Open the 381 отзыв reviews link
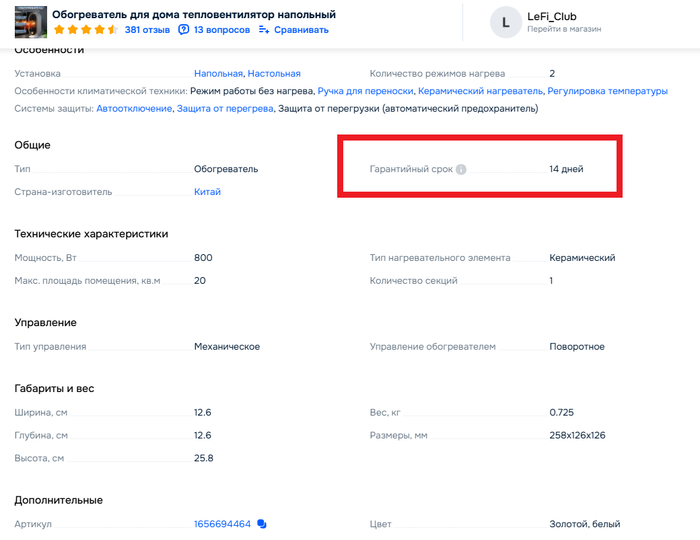 click(147, 30)
